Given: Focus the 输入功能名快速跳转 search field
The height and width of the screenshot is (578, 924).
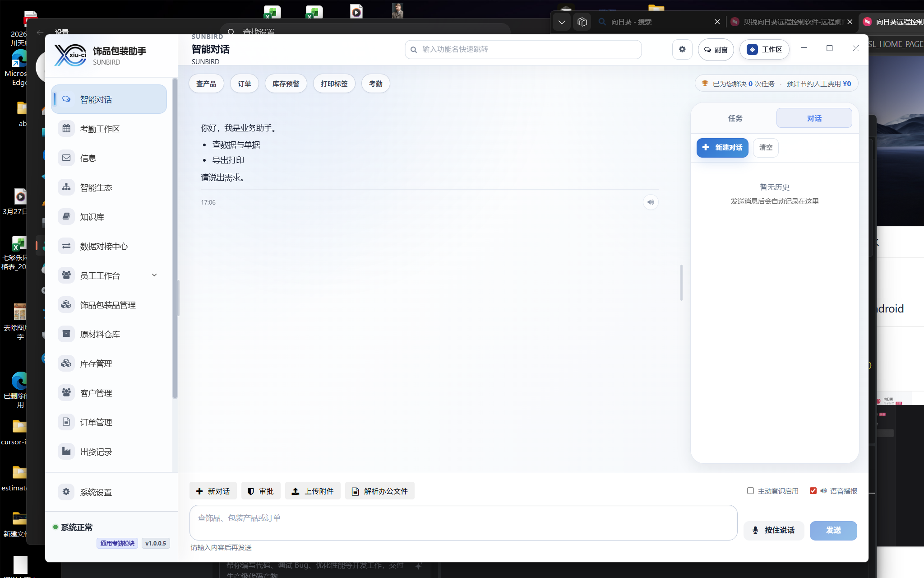Looking at the screenshot, I should [523, 50].
